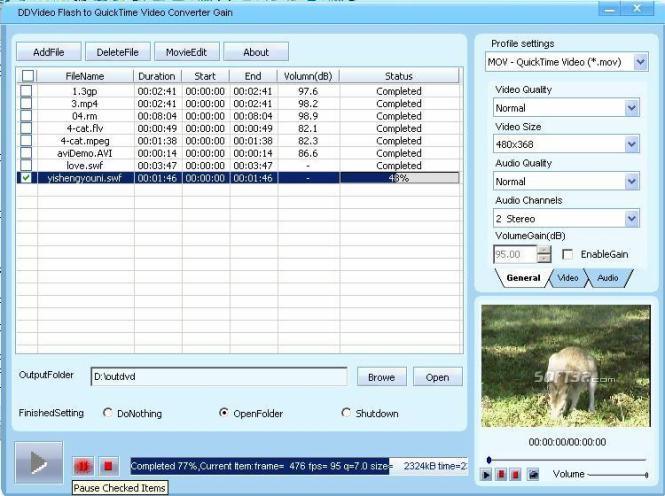Take a snapshot of preview video
The image size is (665, 496).
coord(533,475)
